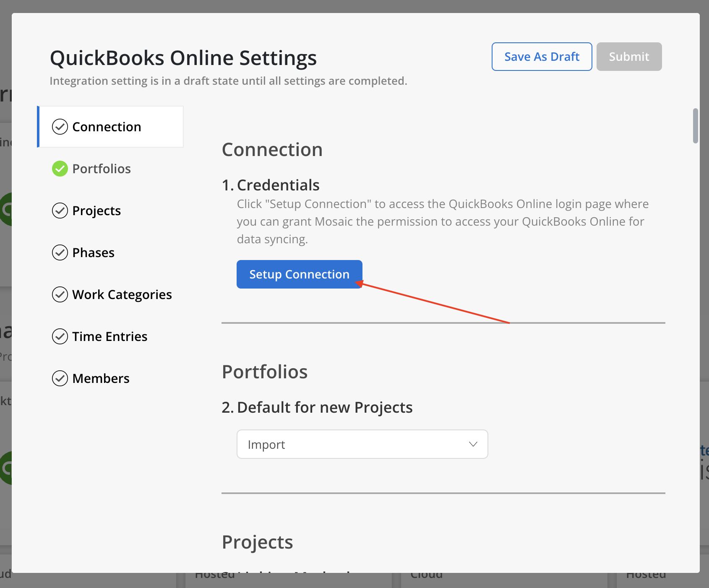This screenshot has width=709, height=588.
Task: Click the grayed Submit button
Action: pyautogui.click(x=629, y=57)
